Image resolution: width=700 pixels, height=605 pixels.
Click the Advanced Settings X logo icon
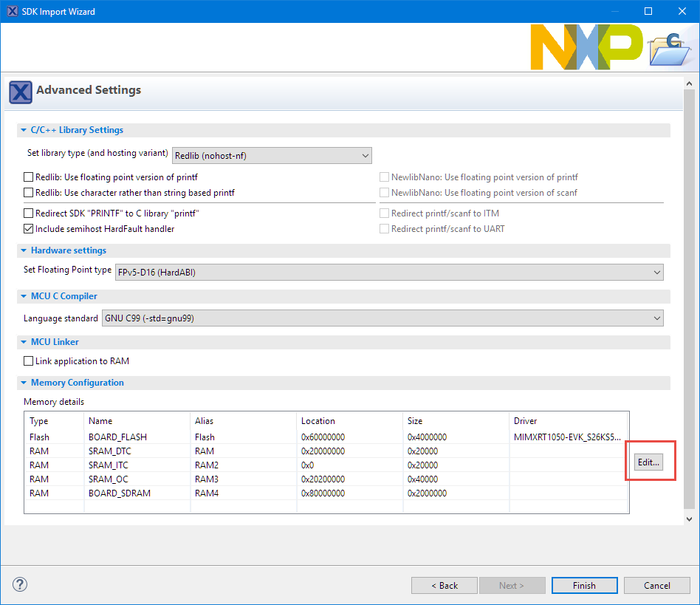click(x=20, y=92)
